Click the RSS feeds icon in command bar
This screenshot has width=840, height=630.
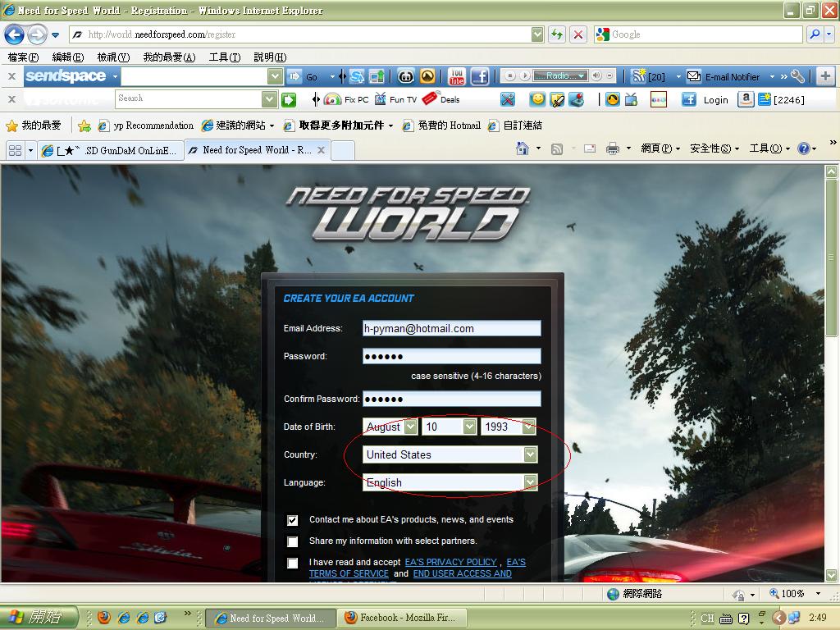click(557, 149)
